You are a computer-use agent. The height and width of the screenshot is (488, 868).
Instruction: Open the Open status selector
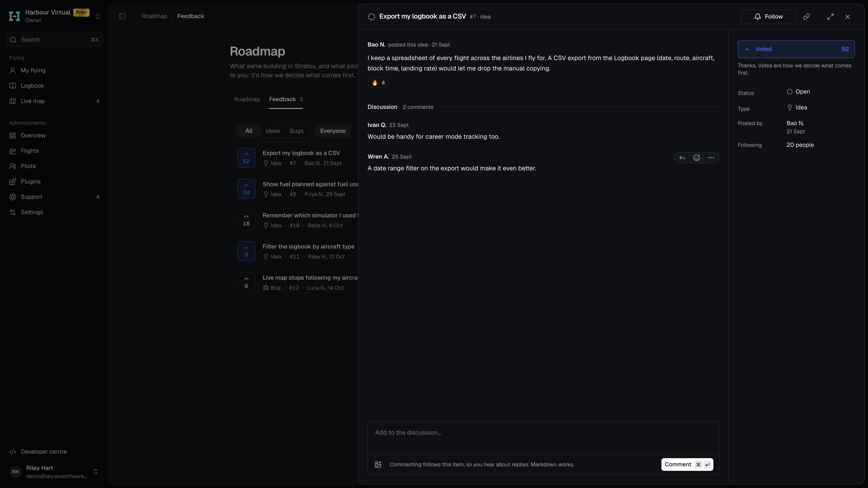tap(798, 91)
